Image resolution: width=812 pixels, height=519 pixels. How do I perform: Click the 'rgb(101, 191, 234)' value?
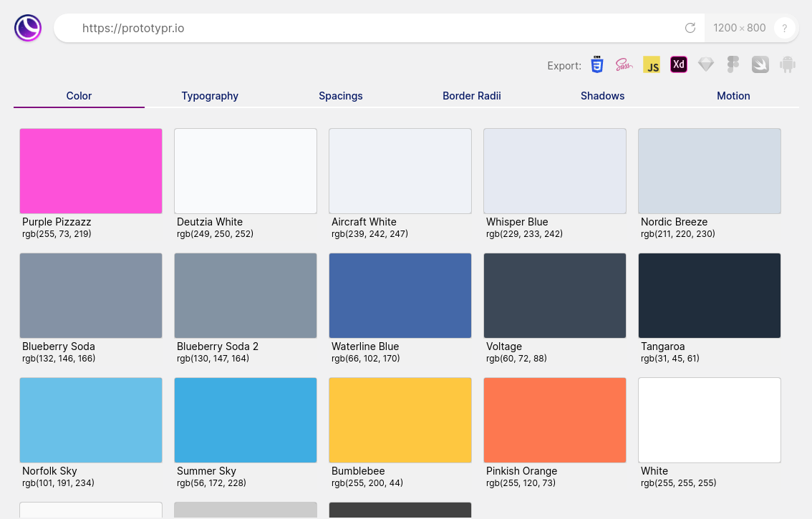coord(58,482)
